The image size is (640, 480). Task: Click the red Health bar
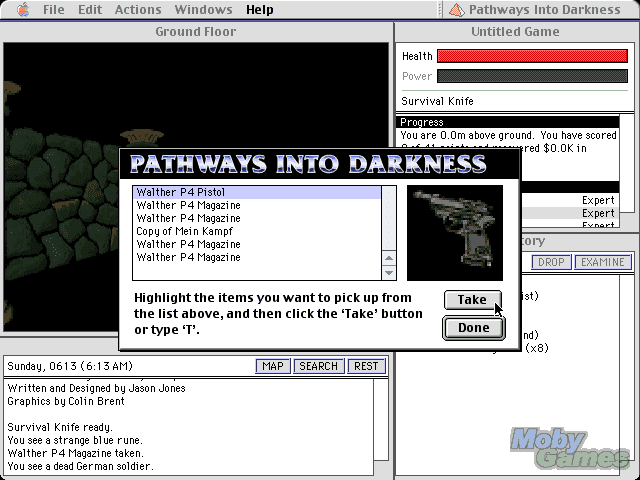[x=532, y=56]
